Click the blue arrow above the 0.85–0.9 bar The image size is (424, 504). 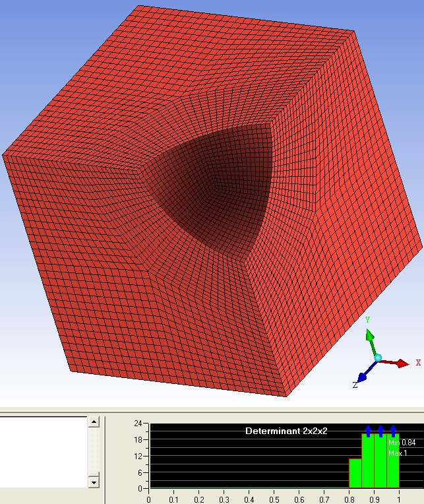(368, 431)
